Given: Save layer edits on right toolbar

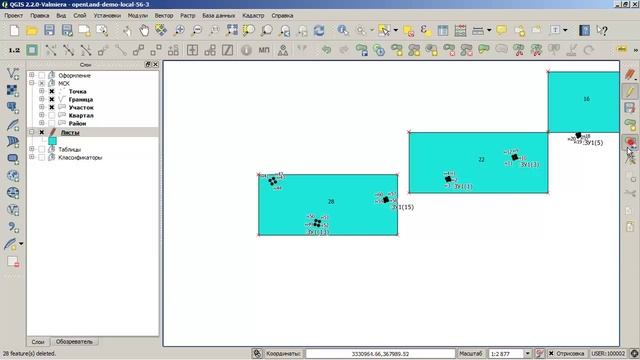Looking at the screenshot, I should 630,108.
